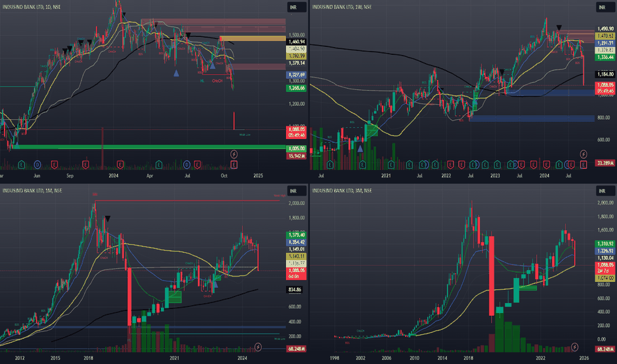
Task: Click the blue up-triangle signal near Jul on 1D chart
Action: tap(176, 73)
